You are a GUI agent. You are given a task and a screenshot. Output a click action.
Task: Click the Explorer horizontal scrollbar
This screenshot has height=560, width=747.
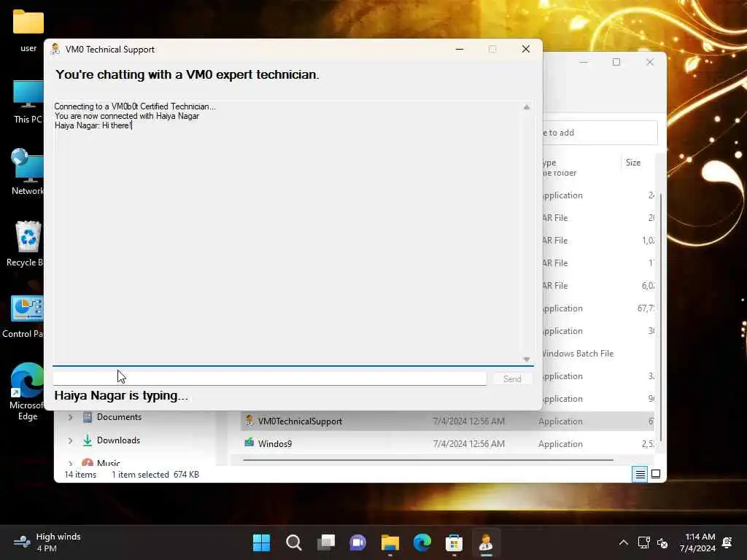tap(427, 460)
